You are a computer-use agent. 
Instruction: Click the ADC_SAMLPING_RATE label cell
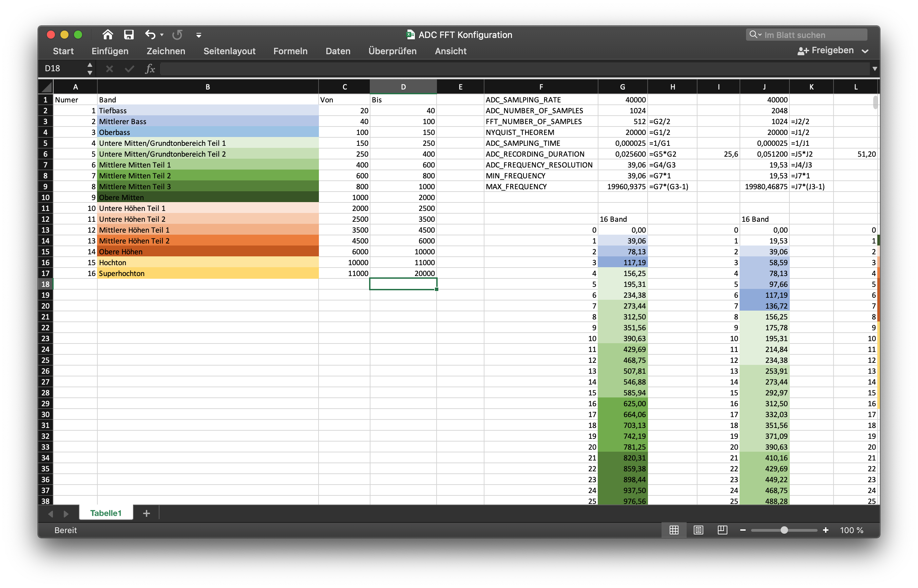click(541, 100)
